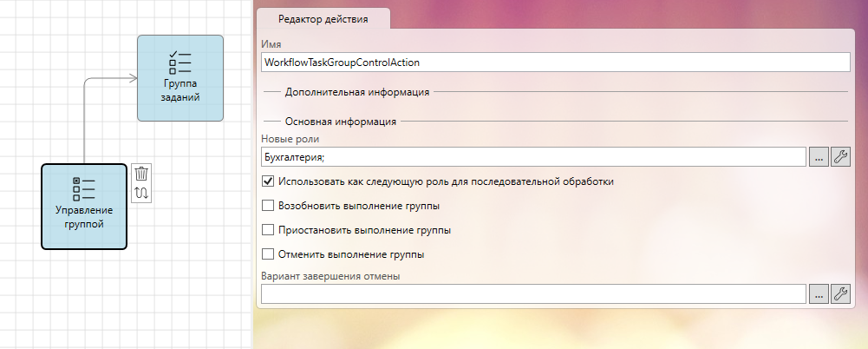Open ellipsis button for Вариант завершения отмены
Image resolution: width=868 pixels, height=349 pixels.
click(x=819, y=293)
